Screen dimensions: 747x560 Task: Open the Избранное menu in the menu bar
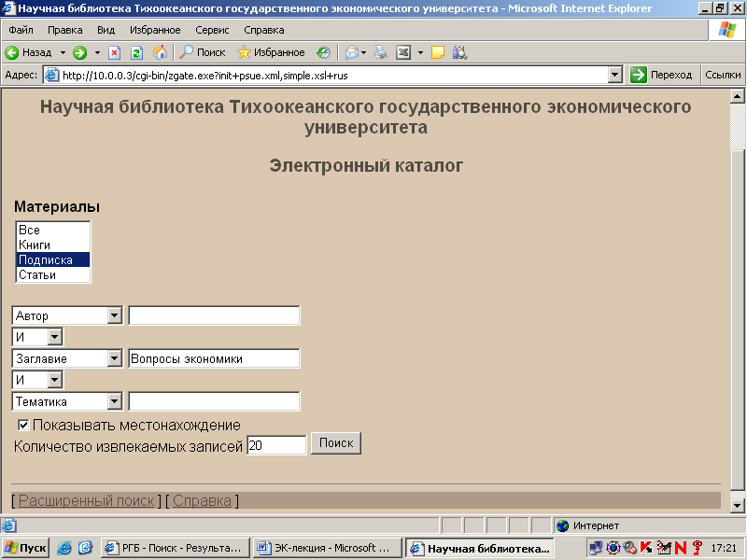pyautogui.click(x=155, y=30)
